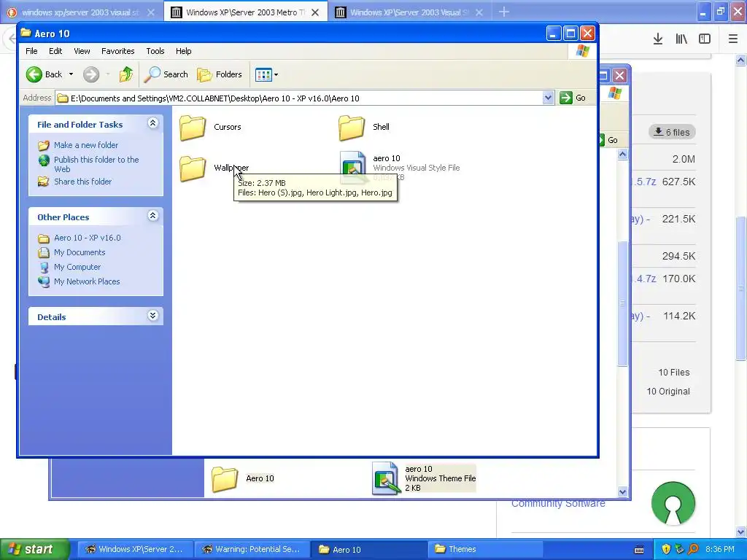
Task: Open the View menu
Action: (x=82, y=51)
